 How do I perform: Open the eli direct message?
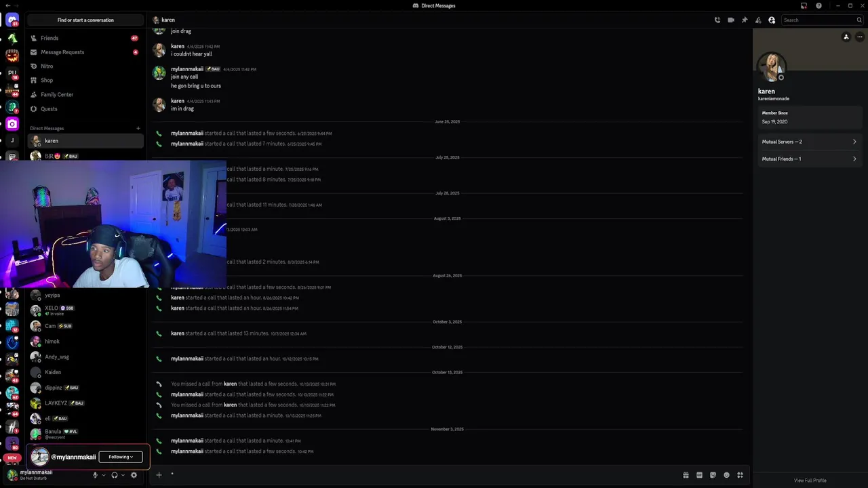point(85,418)
